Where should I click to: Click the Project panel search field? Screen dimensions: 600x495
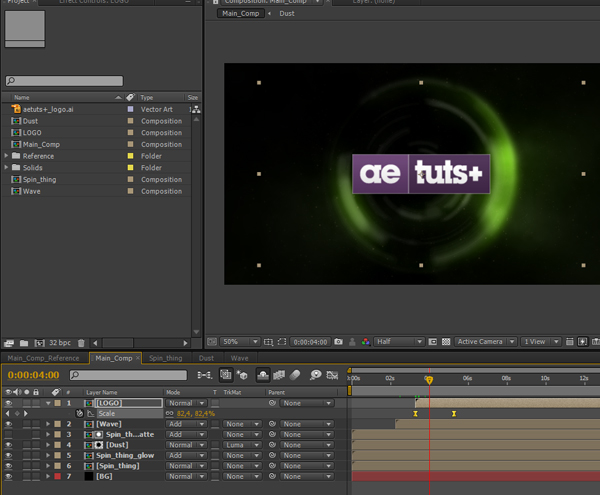pos(64,81)
